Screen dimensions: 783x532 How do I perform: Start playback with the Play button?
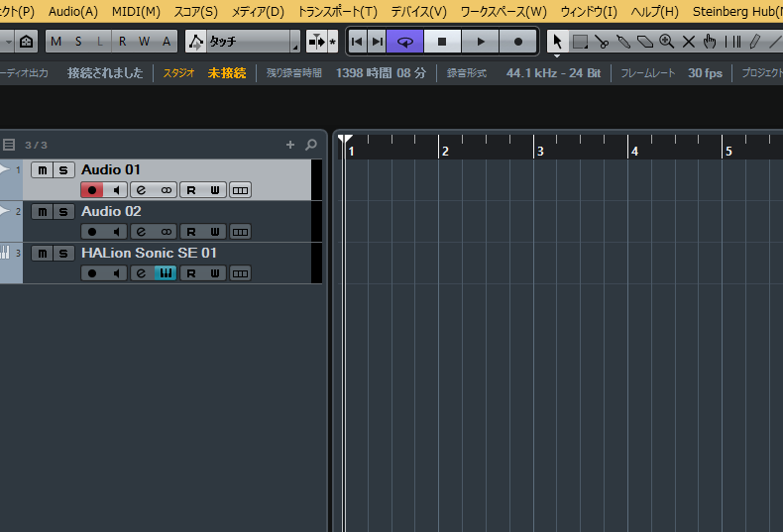tap(481, 42)
